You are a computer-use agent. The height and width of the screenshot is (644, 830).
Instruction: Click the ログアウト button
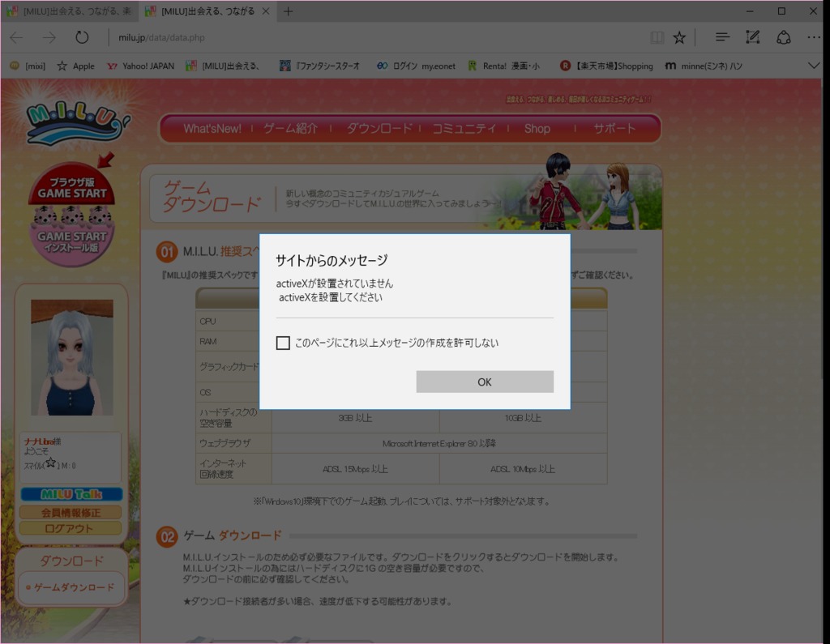click(71, 528)
